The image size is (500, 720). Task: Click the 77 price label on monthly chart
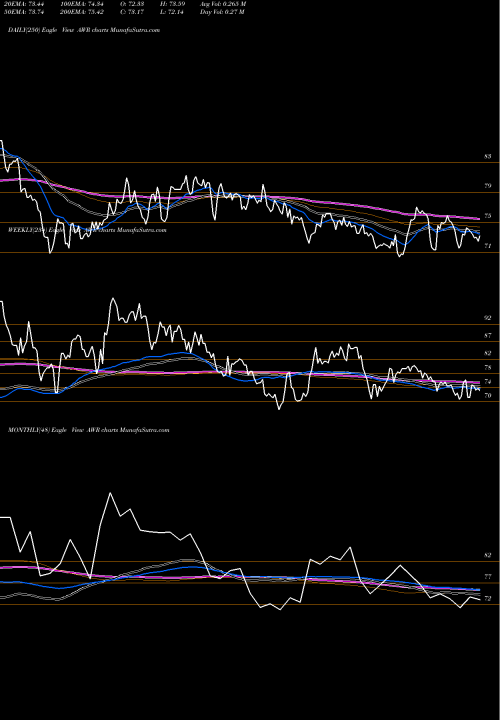point(488,577)
